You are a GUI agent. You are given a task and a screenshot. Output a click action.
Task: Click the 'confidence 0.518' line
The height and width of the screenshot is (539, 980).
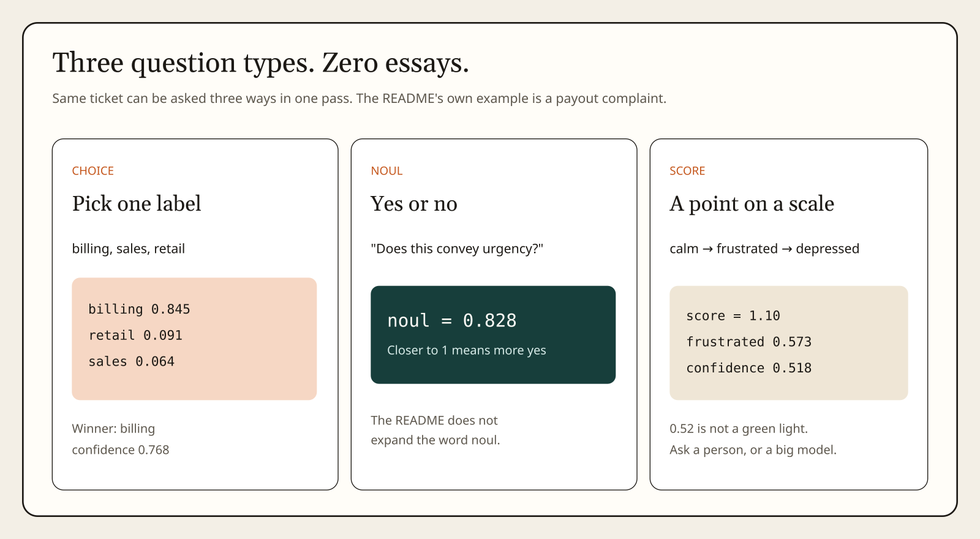click(x=749, y=368)
